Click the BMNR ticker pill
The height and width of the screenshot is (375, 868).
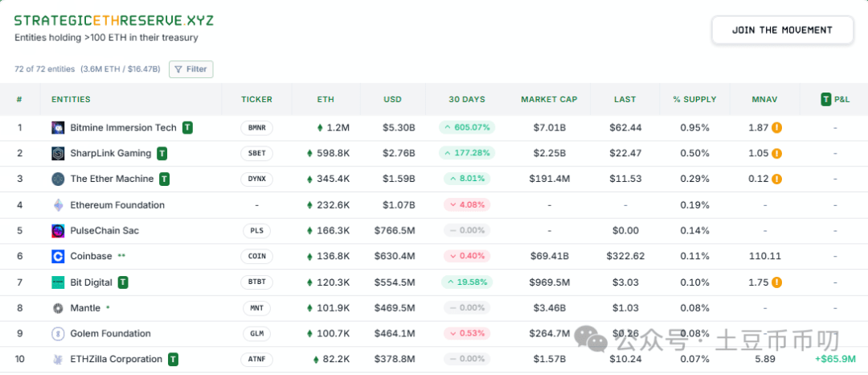click(257, 128)
